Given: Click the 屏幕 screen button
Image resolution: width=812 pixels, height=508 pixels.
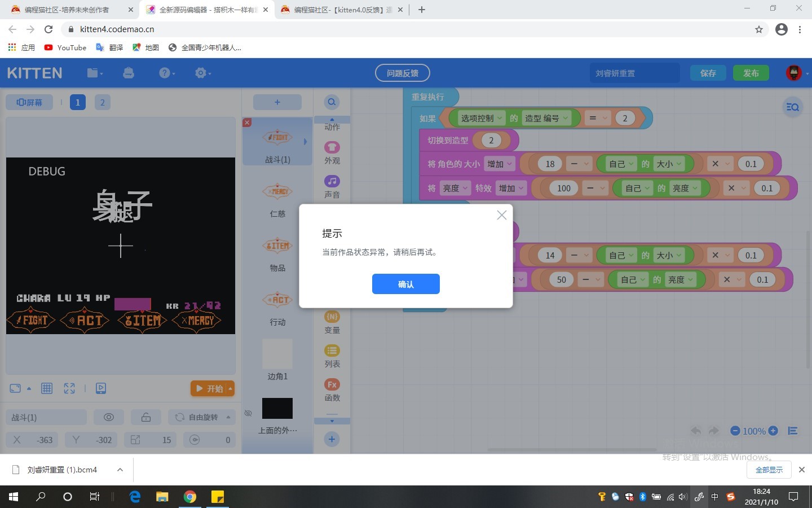Looking at the screenshot, I should 29,102.
